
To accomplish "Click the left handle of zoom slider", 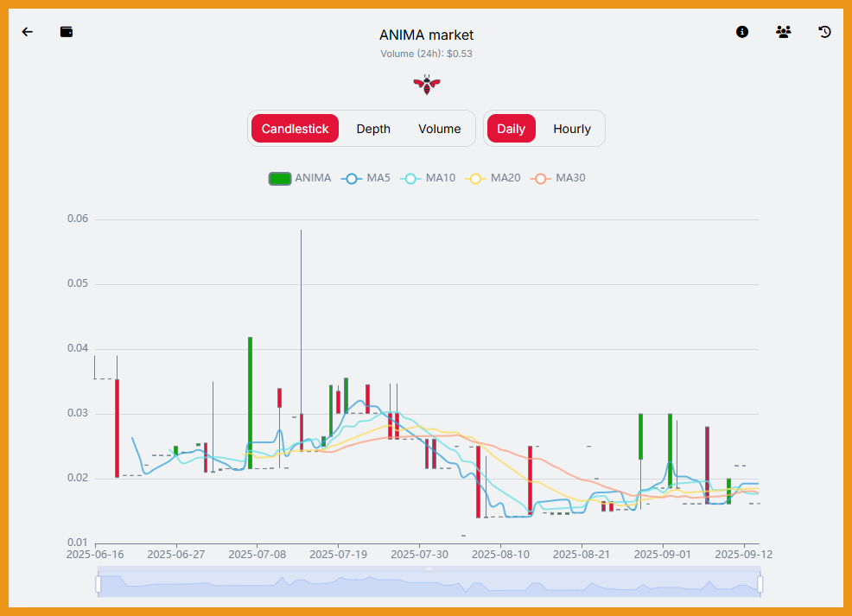I will tap(99, 585).
